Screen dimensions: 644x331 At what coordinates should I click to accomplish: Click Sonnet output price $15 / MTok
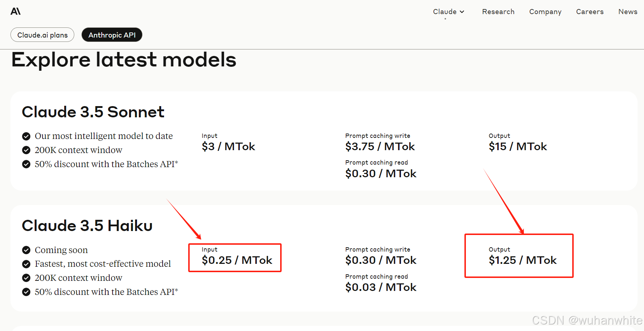[x=518, y=146]
